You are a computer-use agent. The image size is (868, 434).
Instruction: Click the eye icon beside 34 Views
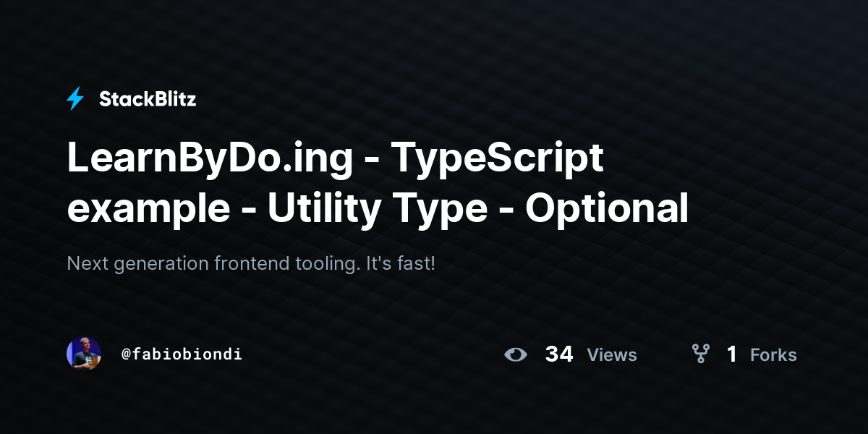[516, 354]
